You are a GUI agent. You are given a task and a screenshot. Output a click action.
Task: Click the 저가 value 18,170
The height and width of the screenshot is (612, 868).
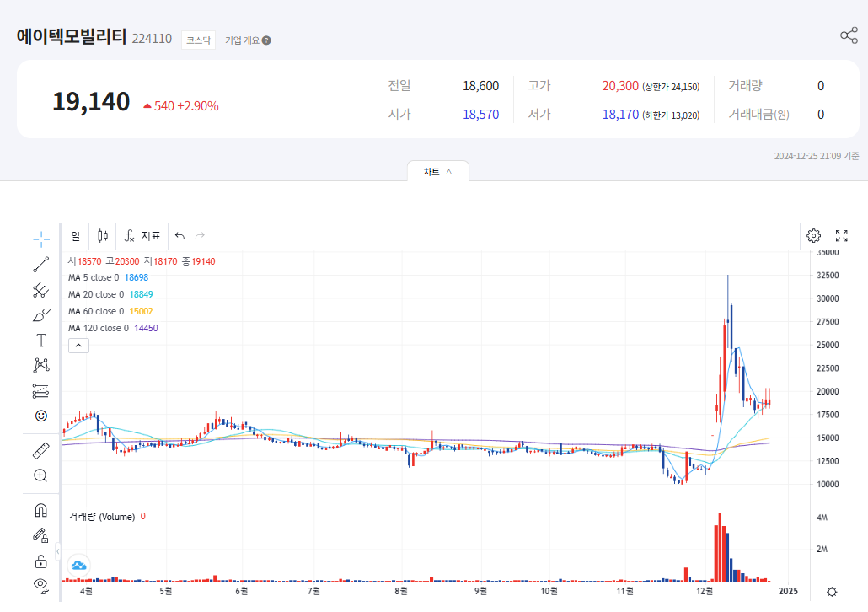[x=620, y=115]
